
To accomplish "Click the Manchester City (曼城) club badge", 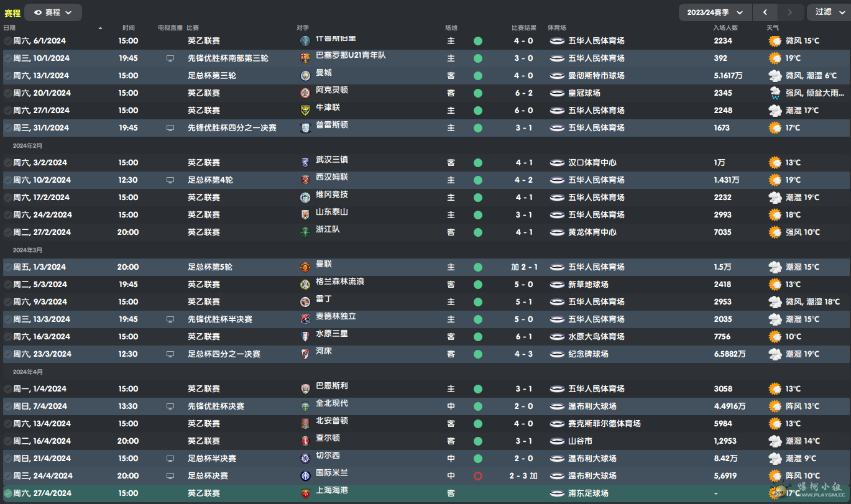I will (305, 76).
